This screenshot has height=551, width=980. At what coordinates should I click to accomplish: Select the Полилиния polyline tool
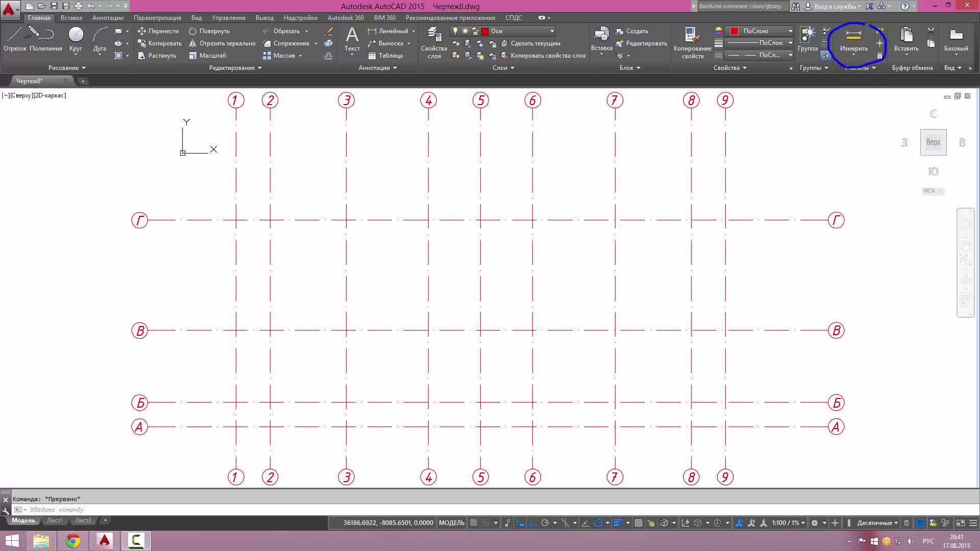tap(45, 39)
